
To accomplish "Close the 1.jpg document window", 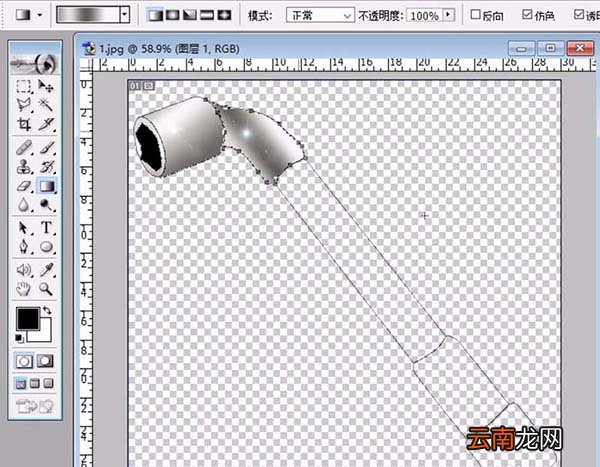I will coord(580,49).
